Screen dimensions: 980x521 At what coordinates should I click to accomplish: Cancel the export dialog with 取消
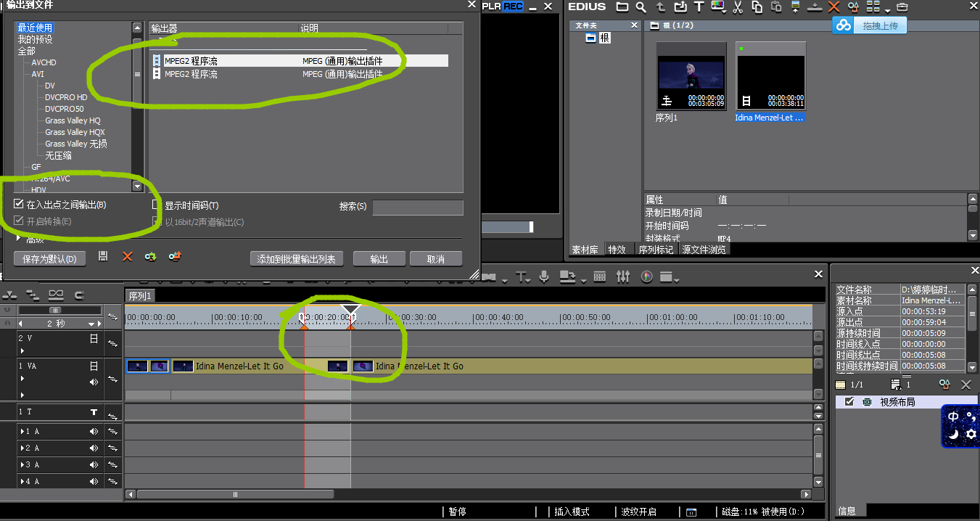(436, 259)
